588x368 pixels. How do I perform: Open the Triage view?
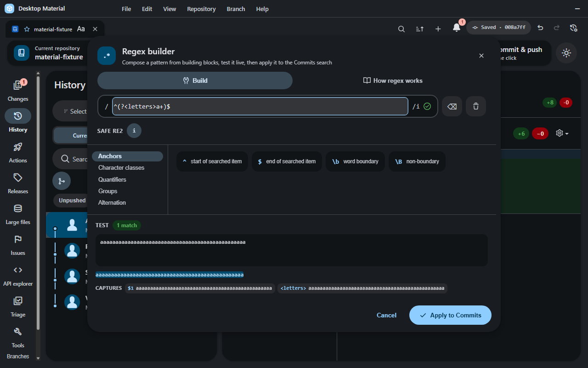click(18, 306)
